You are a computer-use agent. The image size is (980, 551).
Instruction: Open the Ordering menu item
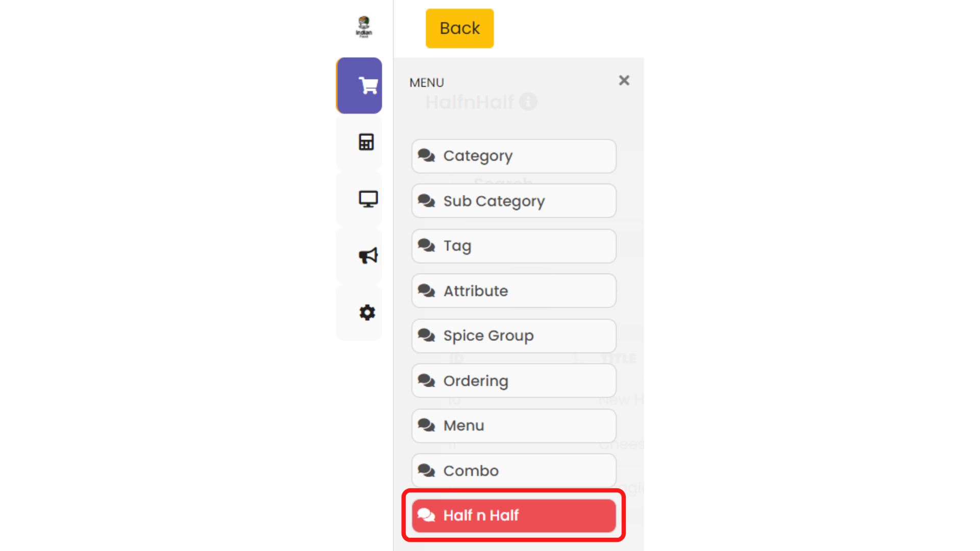(x=513, y=381)
